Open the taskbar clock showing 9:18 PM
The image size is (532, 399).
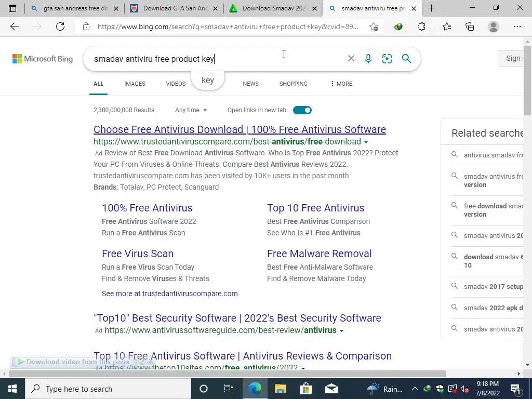pos(487,389)
